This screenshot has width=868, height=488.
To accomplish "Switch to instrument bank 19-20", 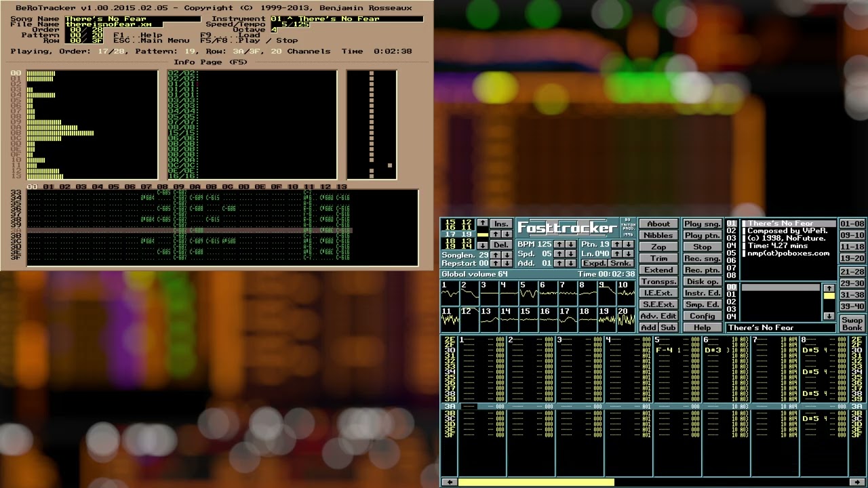I will tap(852, 258).
